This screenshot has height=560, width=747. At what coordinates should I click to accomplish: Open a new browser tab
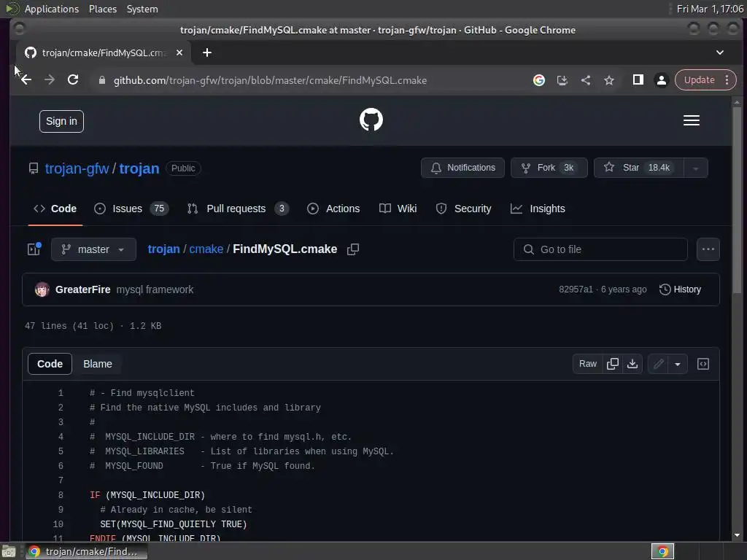click(206, 52)
